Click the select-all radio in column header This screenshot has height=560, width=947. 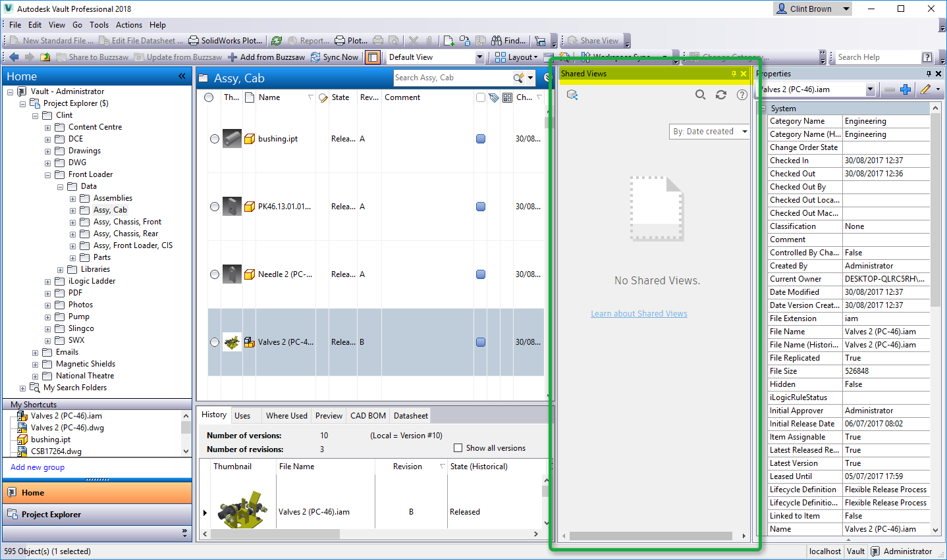[x=209, y=97]
